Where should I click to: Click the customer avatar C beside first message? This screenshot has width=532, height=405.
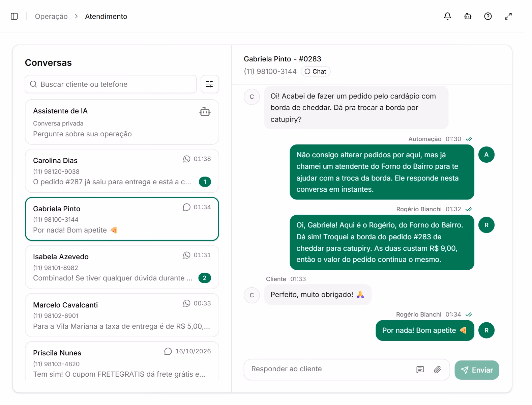click(x=252, y=97)
